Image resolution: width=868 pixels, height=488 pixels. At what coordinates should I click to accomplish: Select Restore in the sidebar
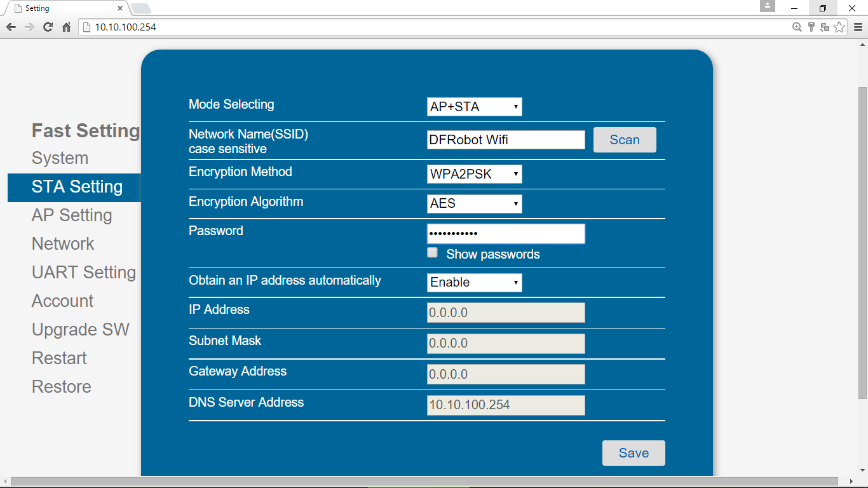coord(62,387)
